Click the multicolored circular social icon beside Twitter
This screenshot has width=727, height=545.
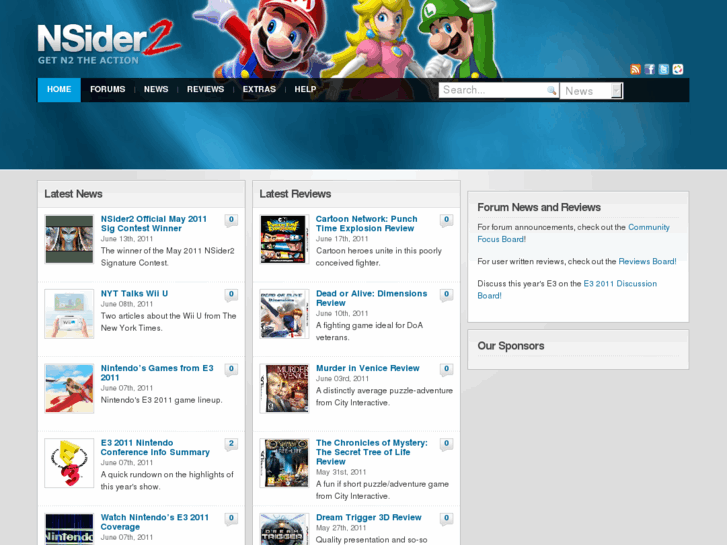678,70
